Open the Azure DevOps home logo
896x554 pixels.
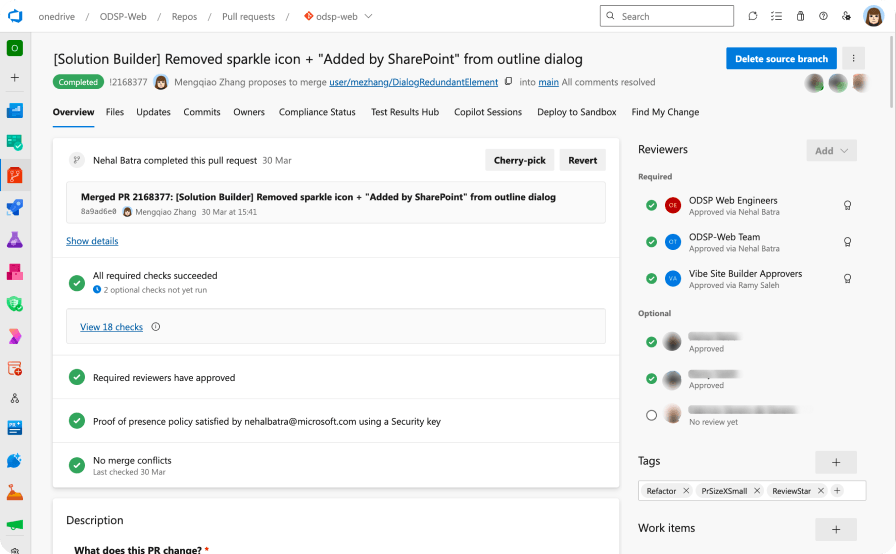click(15, 16)
